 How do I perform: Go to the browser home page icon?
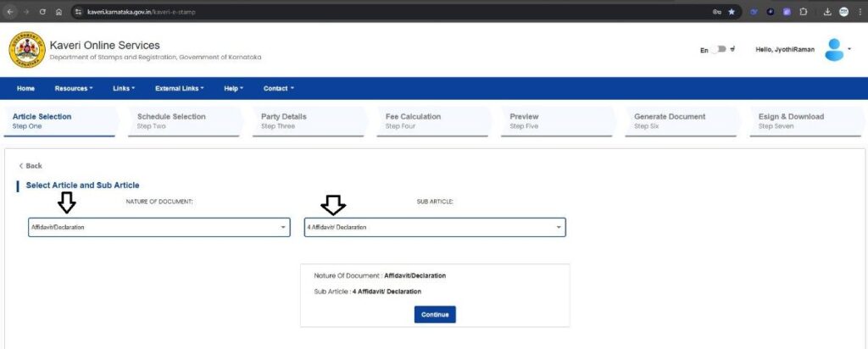coord(58,12)
